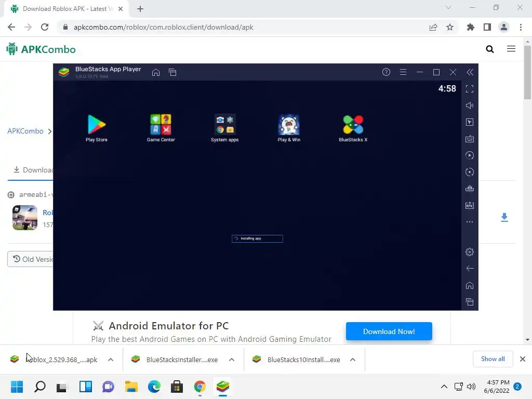532x399 pixels.
Task: Bookmark this page with the star
Action: [x=450, y=27]
